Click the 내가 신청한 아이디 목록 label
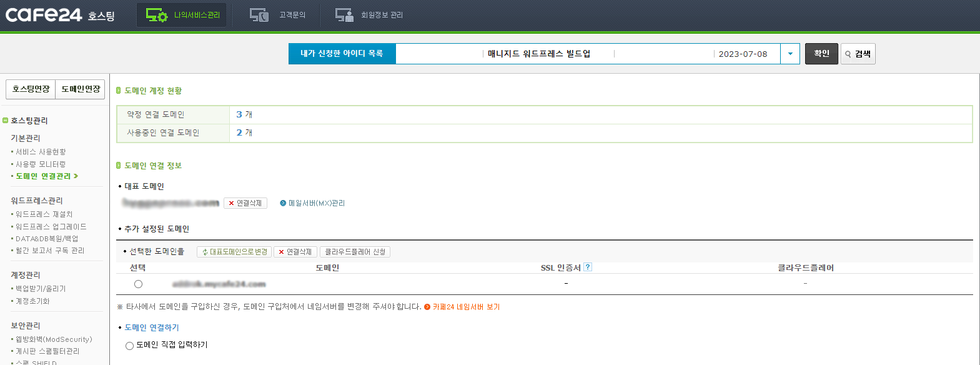The image size is (980, 365). pyautogui.click(x=342, y=54)
